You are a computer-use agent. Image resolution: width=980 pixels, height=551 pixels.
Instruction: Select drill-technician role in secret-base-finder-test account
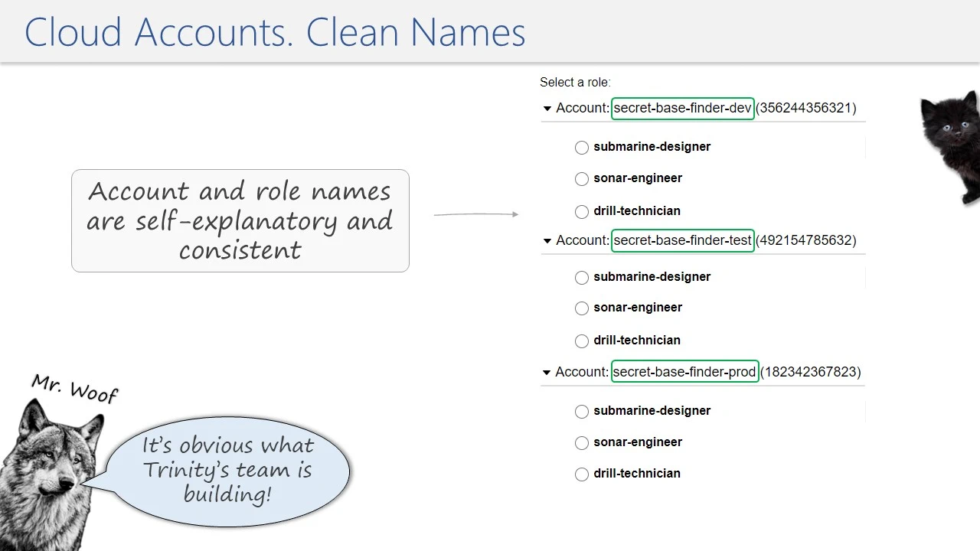click(582, 341)
